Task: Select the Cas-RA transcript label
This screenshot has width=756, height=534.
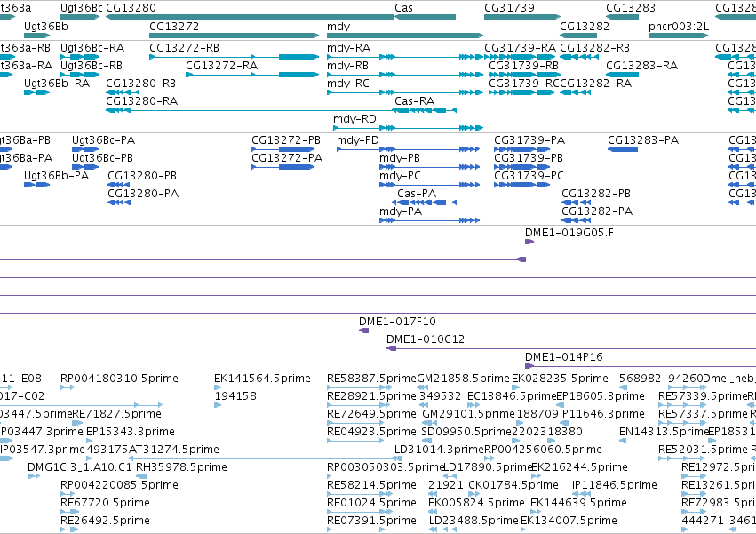Action: click(414, 101)
